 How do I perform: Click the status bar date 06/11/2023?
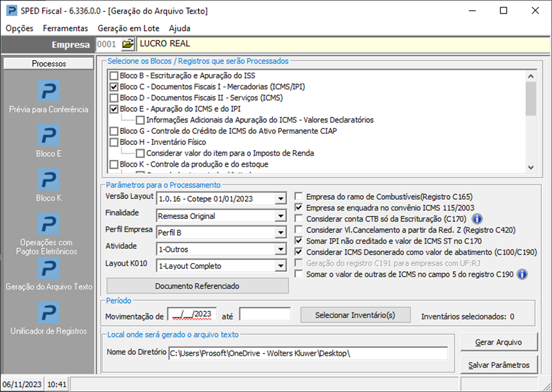coord(22,385)
